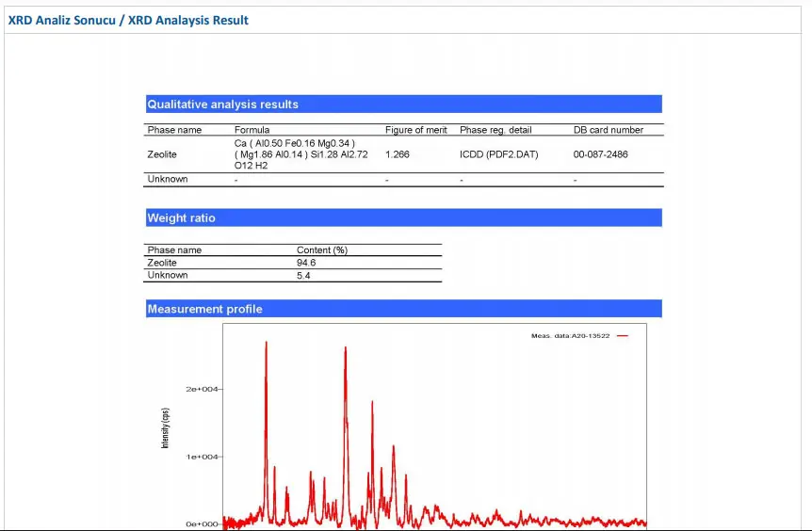
Task: Click the 'Phase name' header in the weight ratio table
Action: pos(174,250)
